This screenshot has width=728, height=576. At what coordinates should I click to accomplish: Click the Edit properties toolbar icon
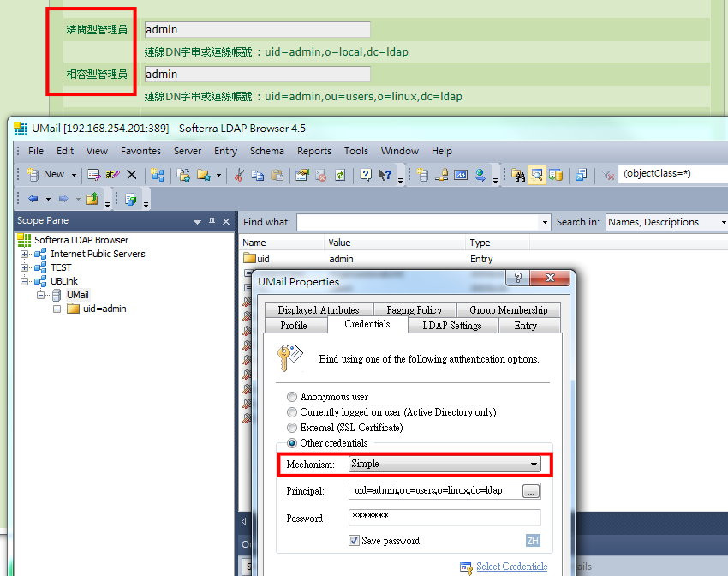coord(94,175)
